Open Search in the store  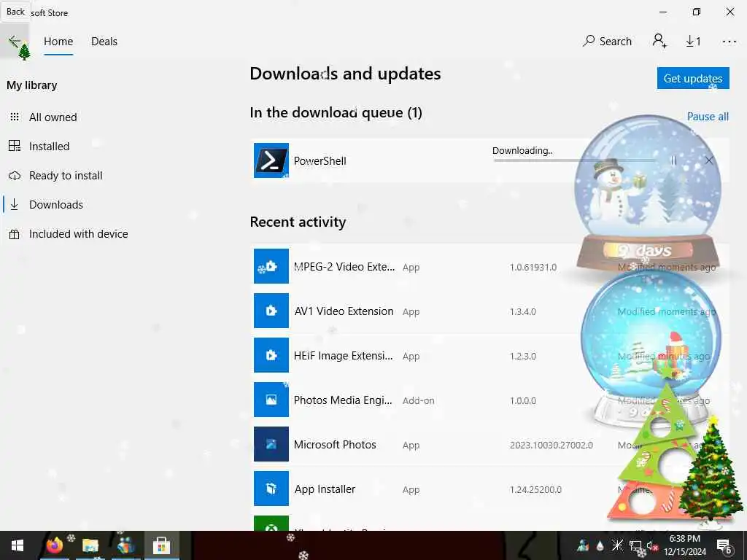point(608,42)
